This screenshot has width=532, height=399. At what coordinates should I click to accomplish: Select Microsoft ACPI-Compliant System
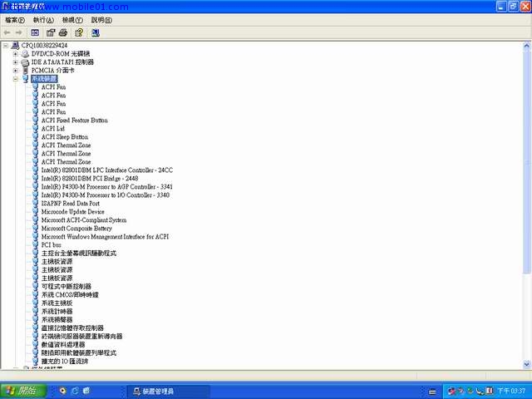[x=84, y=219]
